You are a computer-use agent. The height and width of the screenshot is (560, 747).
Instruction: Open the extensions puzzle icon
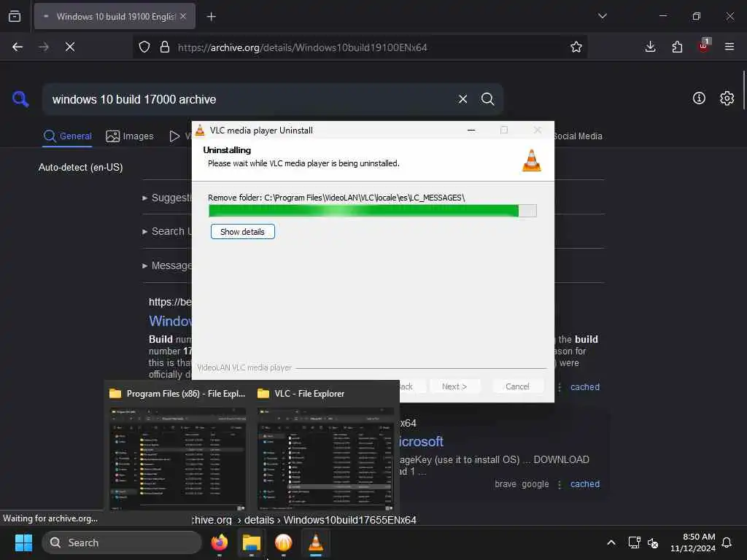(677, 47)
